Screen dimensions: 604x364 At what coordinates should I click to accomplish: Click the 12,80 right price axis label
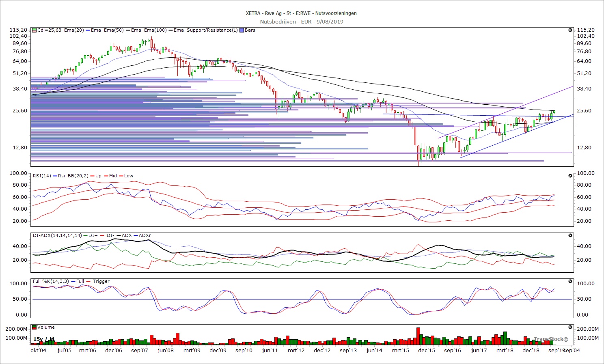583,148
